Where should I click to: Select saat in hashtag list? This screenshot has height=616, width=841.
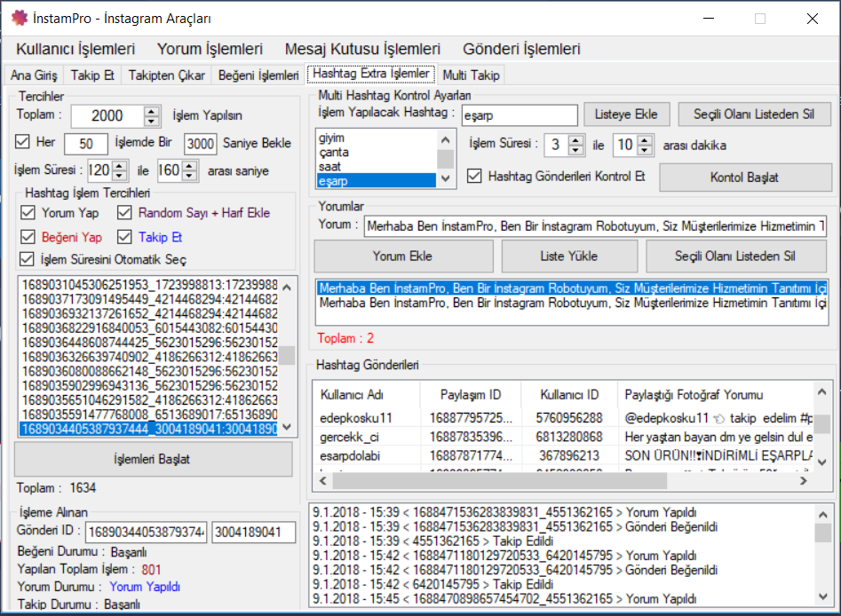tap(377, 167)
